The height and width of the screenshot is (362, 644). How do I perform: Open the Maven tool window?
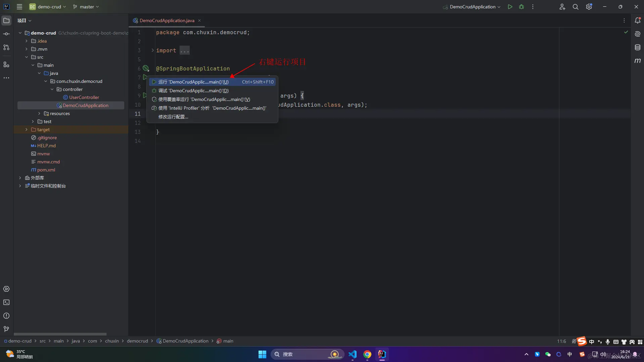pyautogui.click(x=638, y=61)
